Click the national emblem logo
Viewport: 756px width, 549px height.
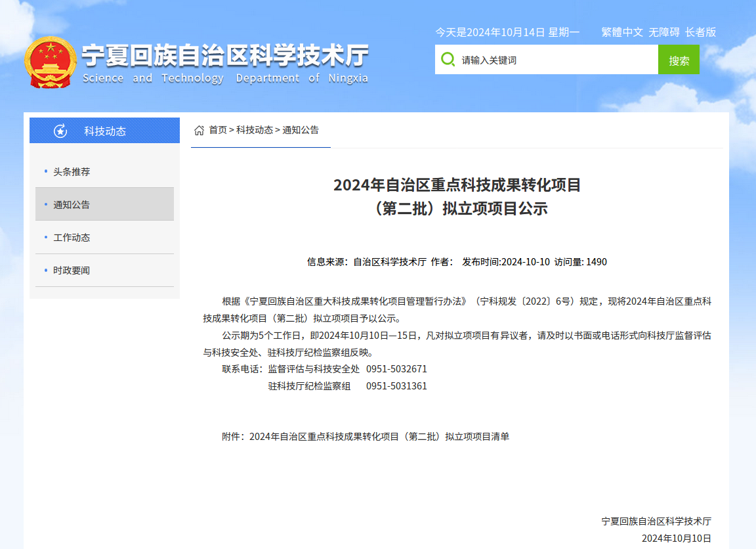coord(51,62)
